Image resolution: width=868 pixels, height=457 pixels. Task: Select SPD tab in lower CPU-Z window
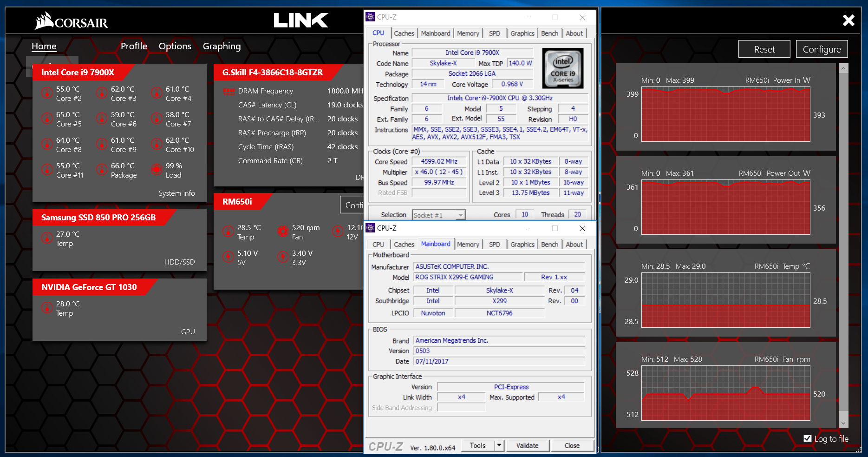[x=495, y=245]
